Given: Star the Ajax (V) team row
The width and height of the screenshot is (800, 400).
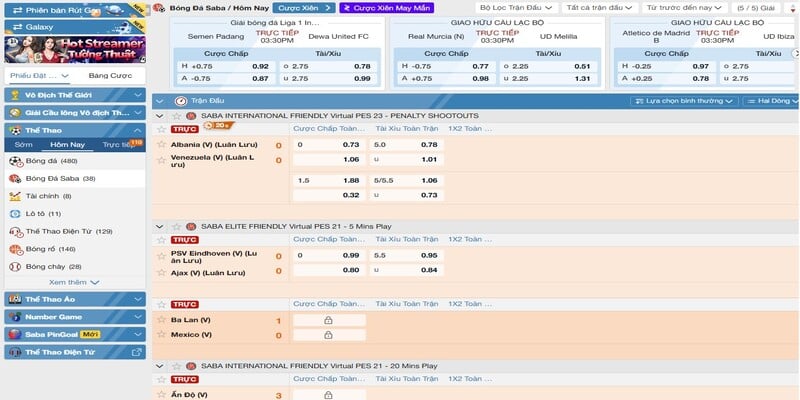Looking at the screenshot, I should pyautogui.click(x=160, y=271).
